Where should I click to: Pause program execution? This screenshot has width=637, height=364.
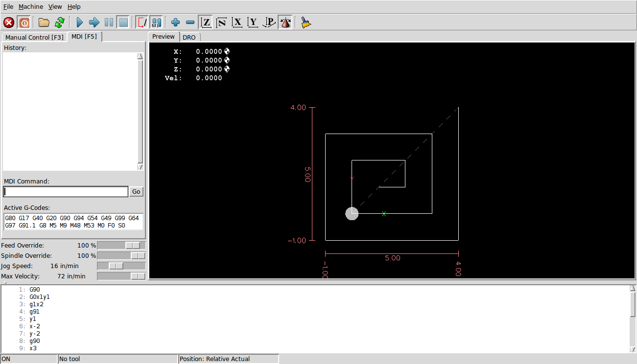109,23
